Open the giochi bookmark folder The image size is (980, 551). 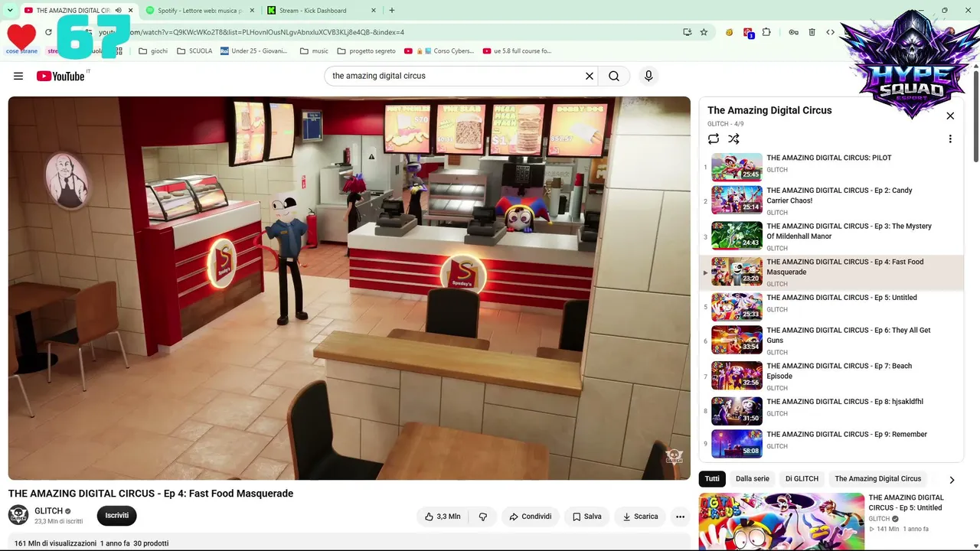[x=153, y=51]
